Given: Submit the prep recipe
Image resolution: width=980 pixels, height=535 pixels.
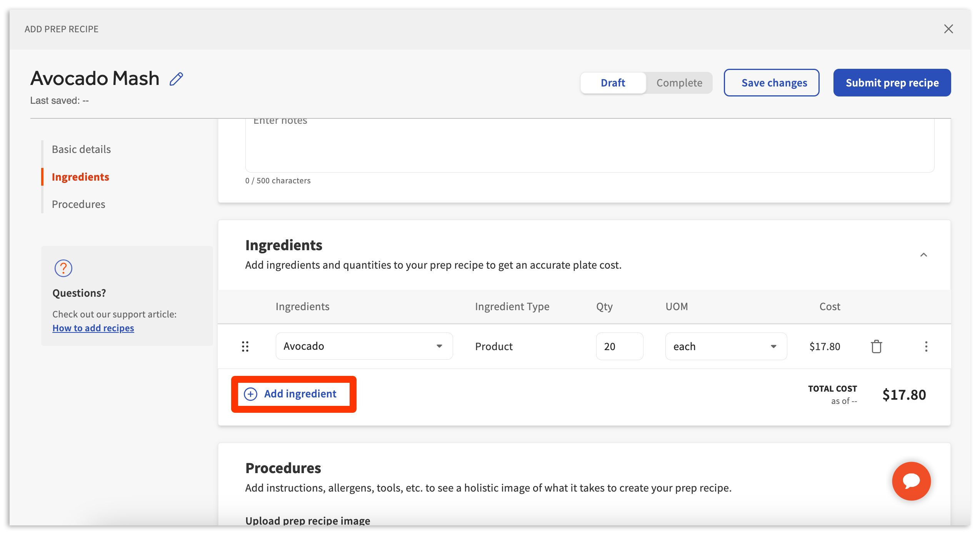Looking at the screenshot, I should 892,83.
